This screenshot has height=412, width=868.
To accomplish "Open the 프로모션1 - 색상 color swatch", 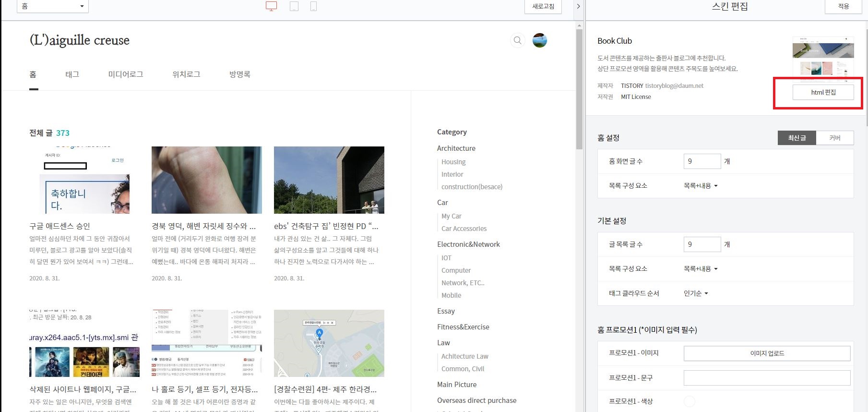I will pos(689,401).
